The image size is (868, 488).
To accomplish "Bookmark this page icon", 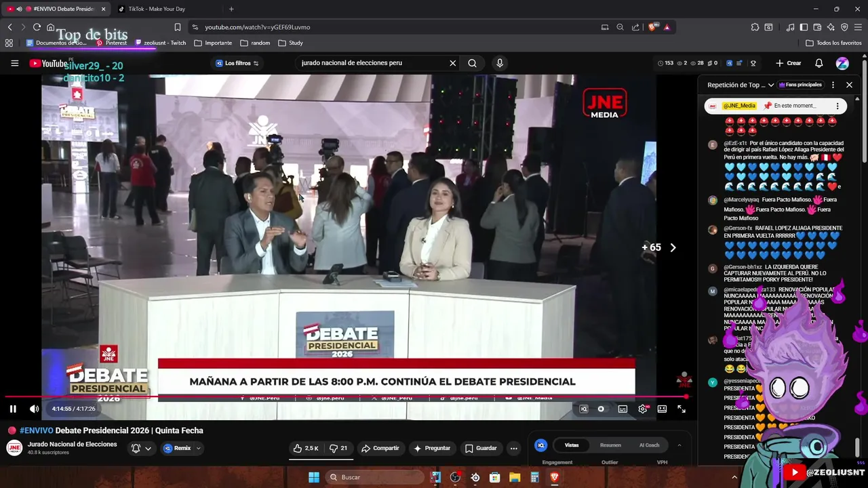I will pyautogui.click(x=178, y=27).
